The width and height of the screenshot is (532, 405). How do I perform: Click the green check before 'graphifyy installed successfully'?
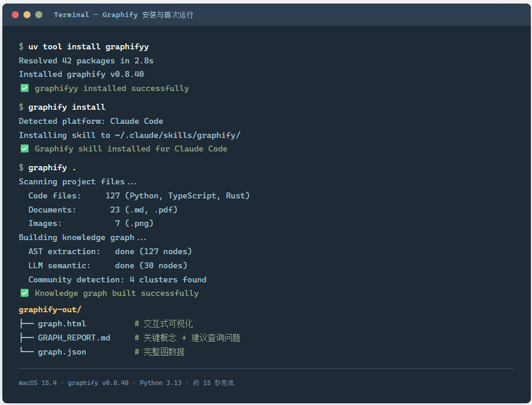(x=25, y=88)
